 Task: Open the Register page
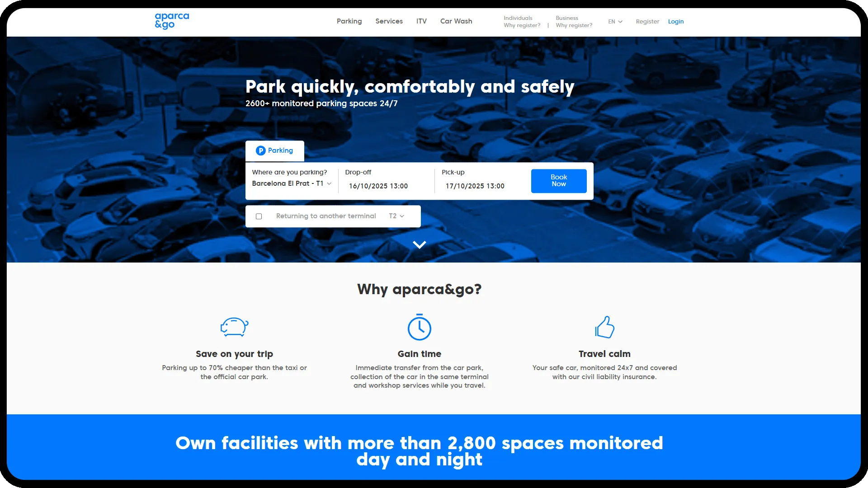647,21
